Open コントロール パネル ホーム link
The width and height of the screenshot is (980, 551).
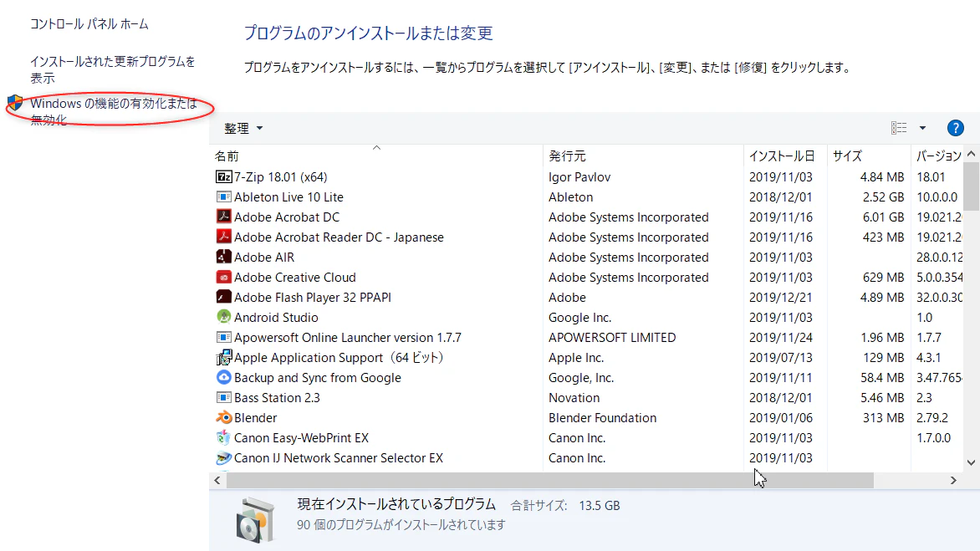pyautogui.click(x=89, y=24)
